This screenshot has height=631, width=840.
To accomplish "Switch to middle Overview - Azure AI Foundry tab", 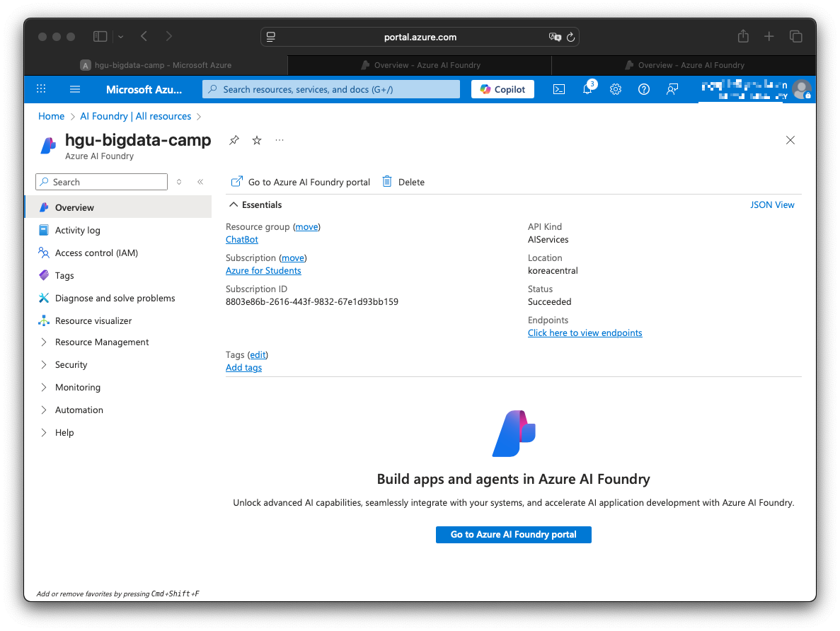I will [x=420, y=65].
